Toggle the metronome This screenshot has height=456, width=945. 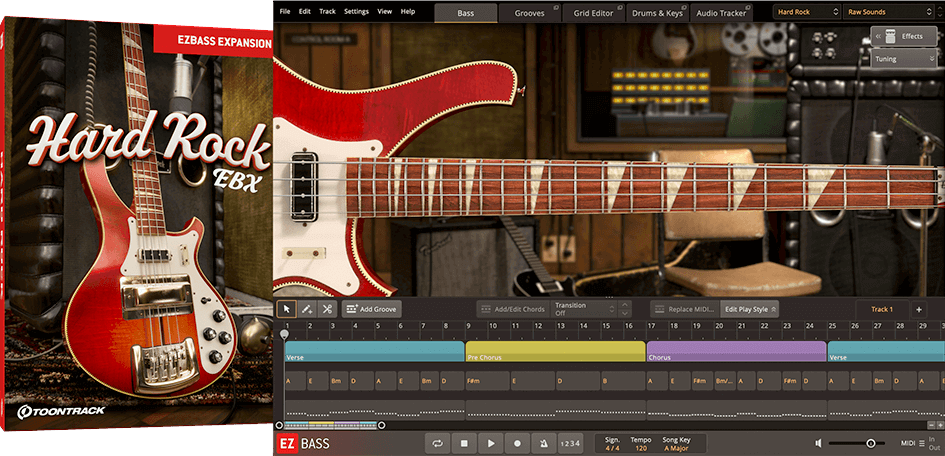coord(543,443)
